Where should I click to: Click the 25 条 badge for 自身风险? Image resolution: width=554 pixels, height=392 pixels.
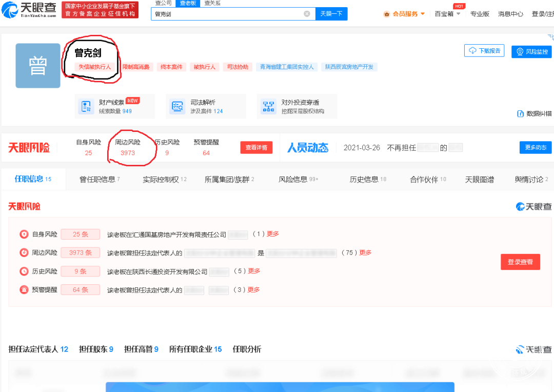click(81, 234)
